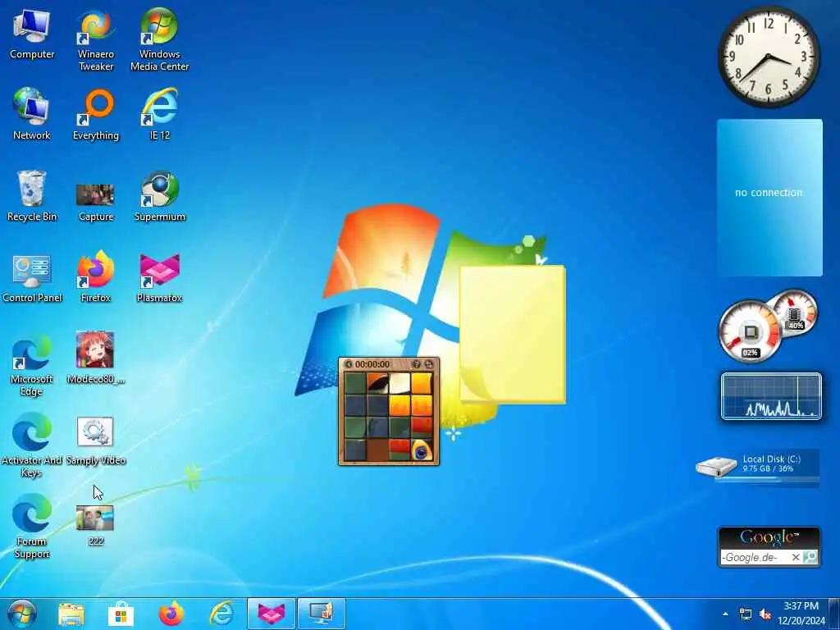
Task: Select the Windows Media Center shortcut
Action: pyautogui.click(x=160, y=40)
